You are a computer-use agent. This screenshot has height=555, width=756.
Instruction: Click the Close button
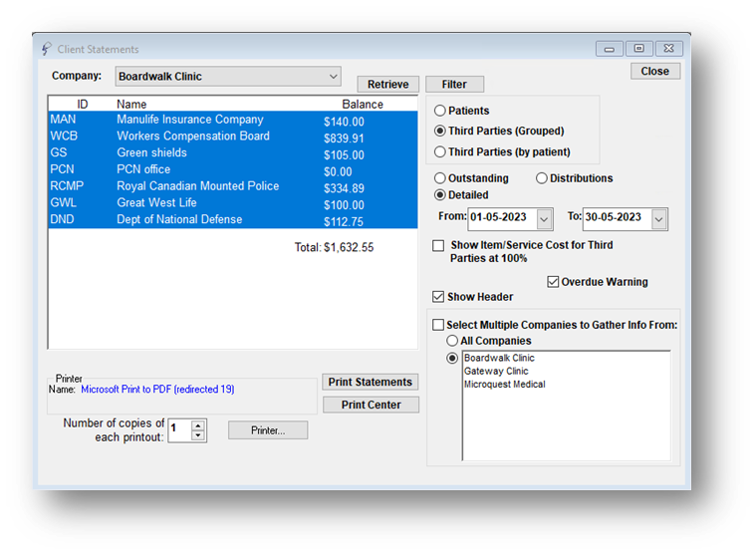pyautogui.click(x=655, y=71)
